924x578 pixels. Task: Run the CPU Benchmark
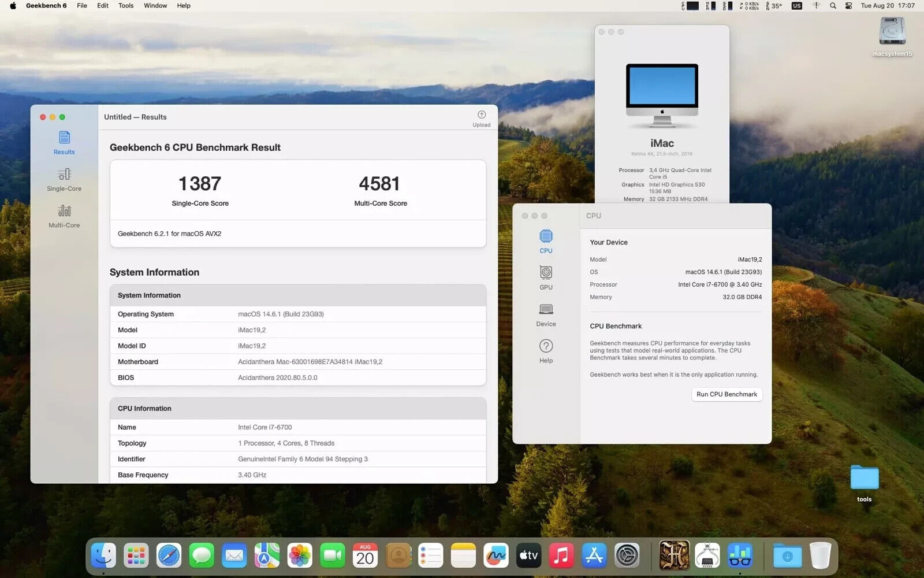point(726,394)
